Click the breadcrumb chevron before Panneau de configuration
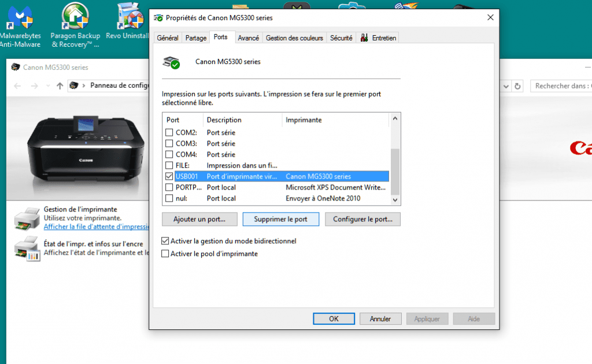The height and width of the screenshot is (364, 592). click(84, 86)
